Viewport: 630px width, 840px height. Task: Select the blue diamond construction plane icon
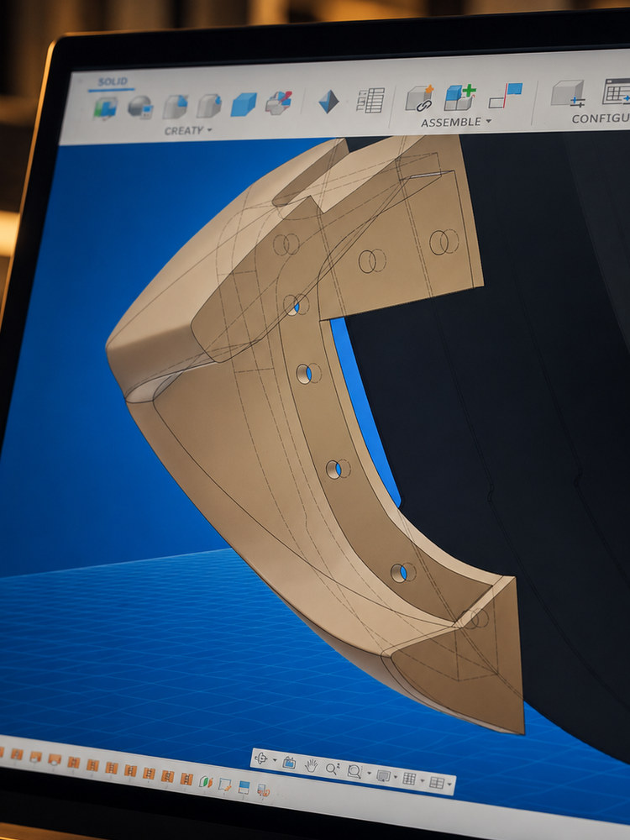tap(329, 102)
